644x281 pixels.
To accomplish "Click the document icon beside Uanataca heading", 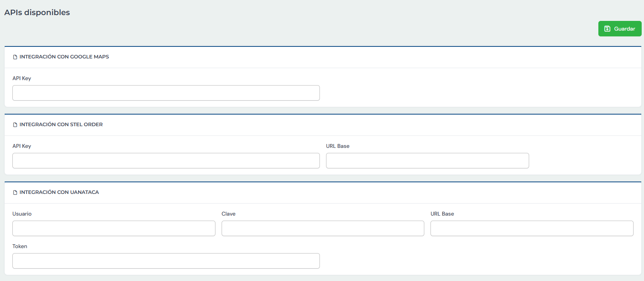I will tap(15, 192).
